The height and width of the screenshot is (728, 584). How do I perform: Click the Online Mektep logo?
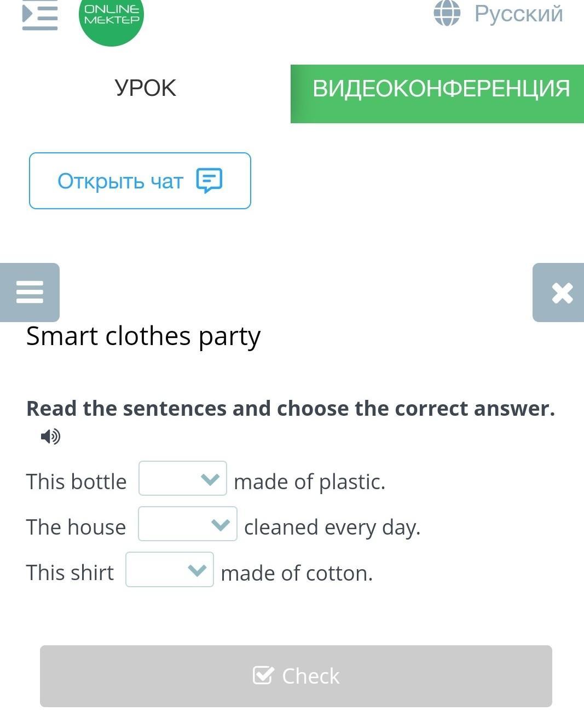(x=111, y=18)
